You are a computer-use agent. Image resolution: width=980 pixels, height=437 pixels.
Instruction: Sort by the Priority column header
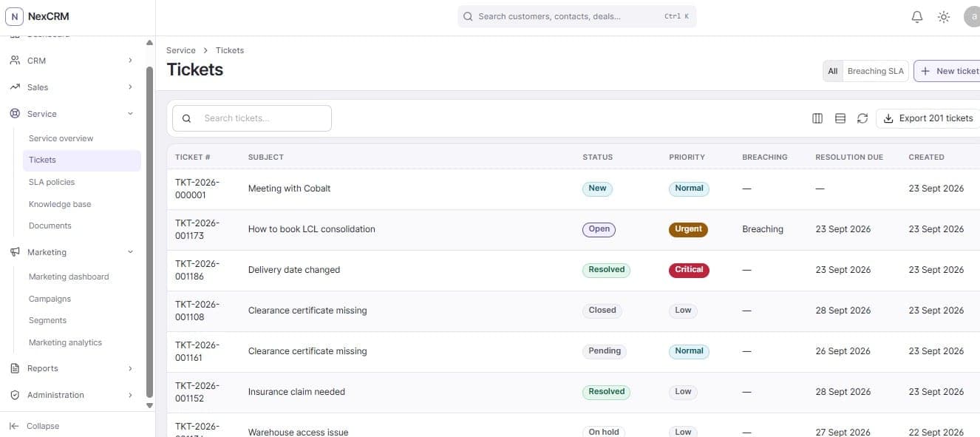click(x=687, y=157)
